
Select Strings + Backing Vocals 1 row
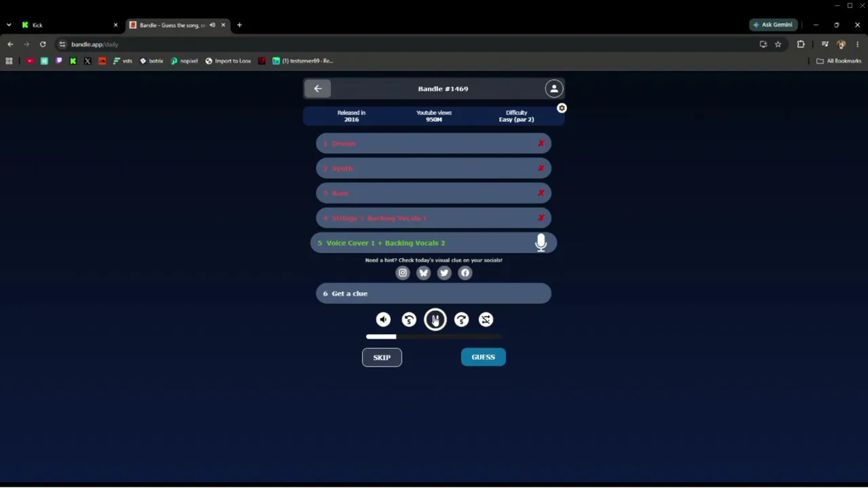(433, 218)
